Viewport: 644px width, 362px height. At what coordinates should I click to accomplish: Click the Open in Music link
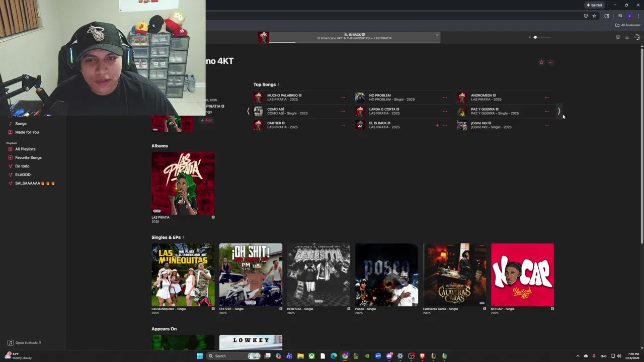coord(24,343)
